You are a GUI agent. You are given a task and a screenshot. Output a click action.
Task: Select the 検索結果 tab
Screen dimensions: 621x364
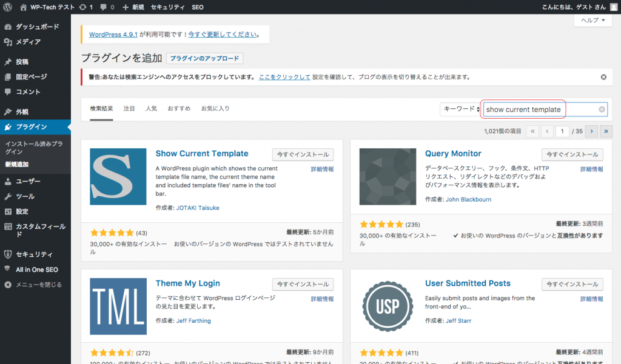point(101,109)
